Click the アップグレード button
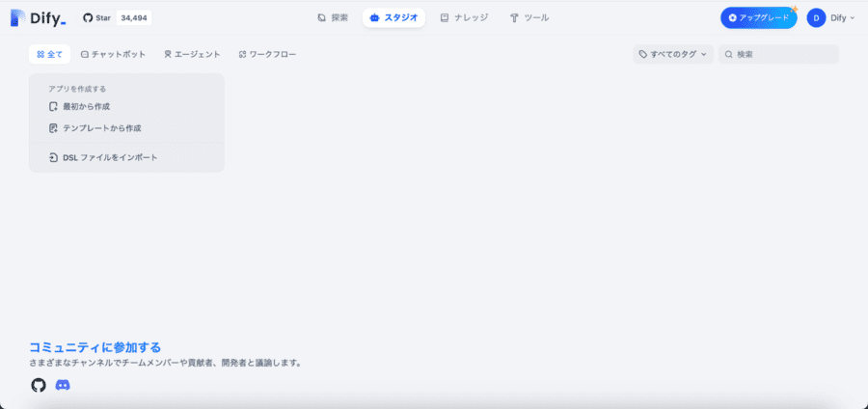The image size is (868, 409). 758,17
